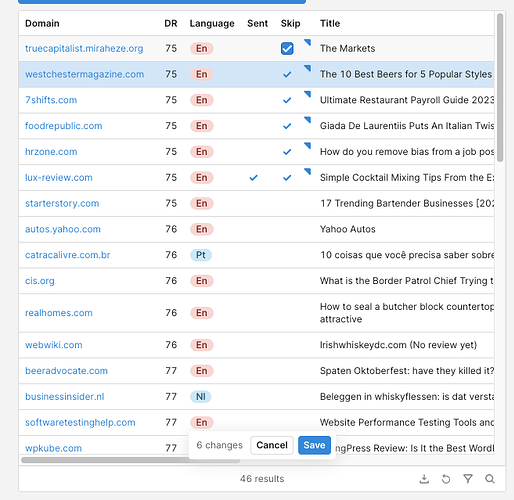Click the '46 results' count text
Screen dimensions: 514x500
[x=262, y=479]
